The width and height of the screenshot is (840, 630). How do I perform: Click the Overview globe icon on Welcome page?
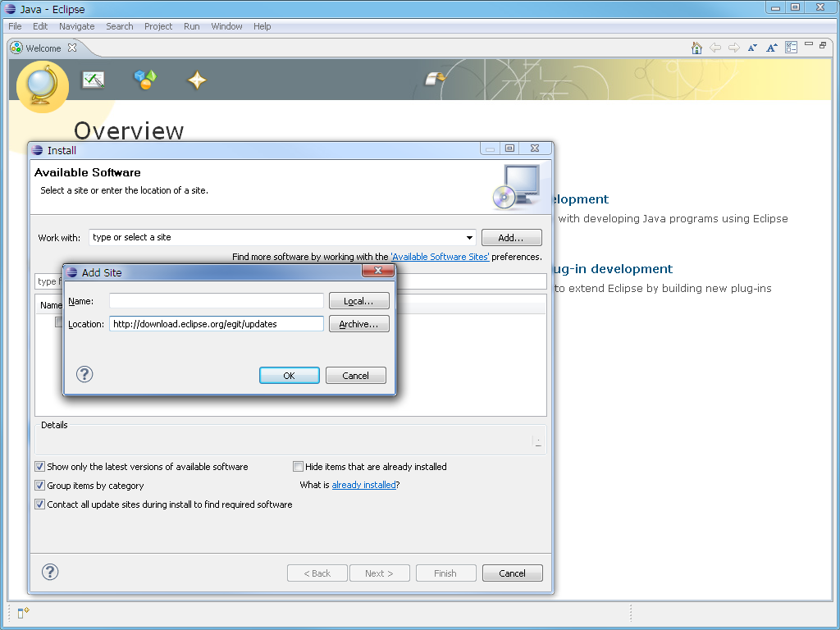click(x=43, y=87)
